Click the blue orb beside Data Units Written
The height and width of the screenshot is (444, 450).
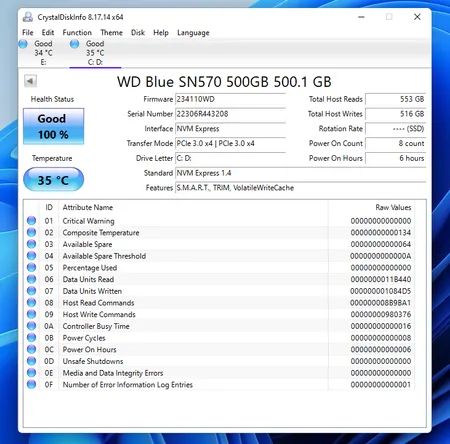pos(31,291)
